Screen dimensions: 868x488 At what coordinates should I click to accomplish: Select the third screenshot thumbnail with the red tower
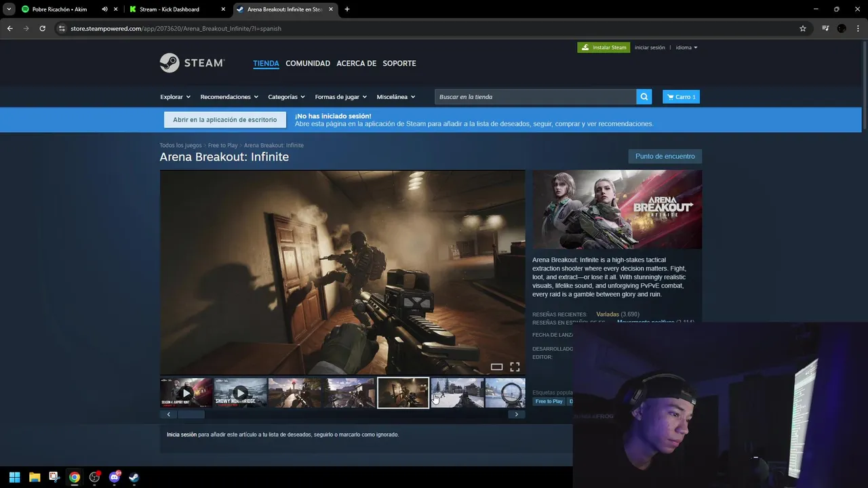(x=294, y=393)
